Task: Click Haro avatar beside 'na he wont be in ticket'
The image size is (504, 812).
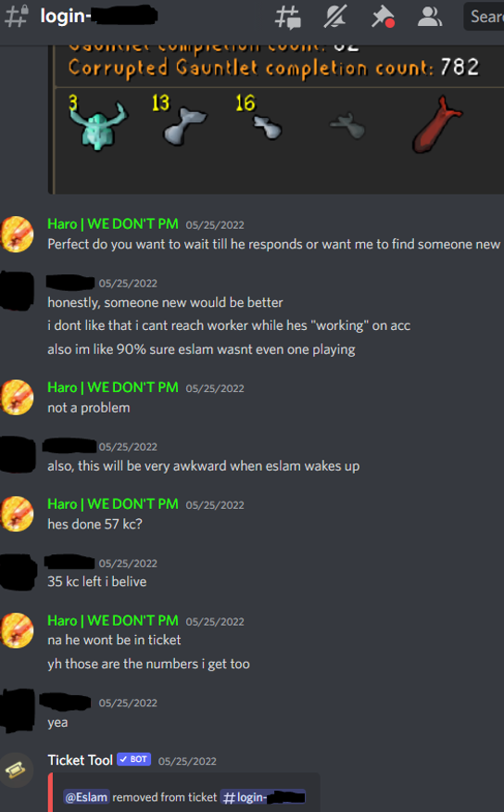Action: [x=17, y=630]
